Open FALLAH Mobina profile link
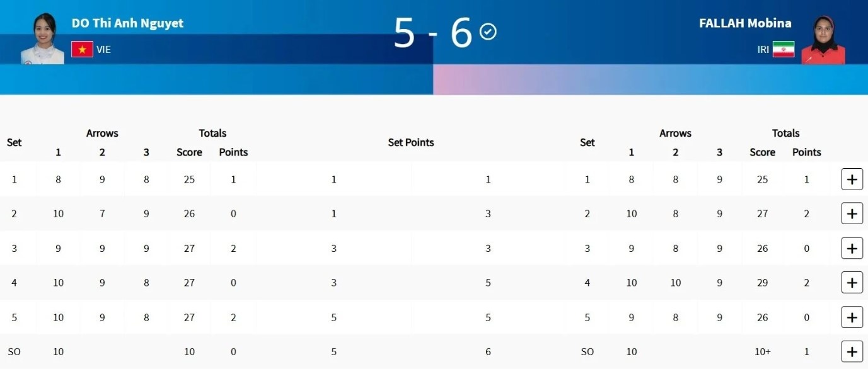 (745, 24)
